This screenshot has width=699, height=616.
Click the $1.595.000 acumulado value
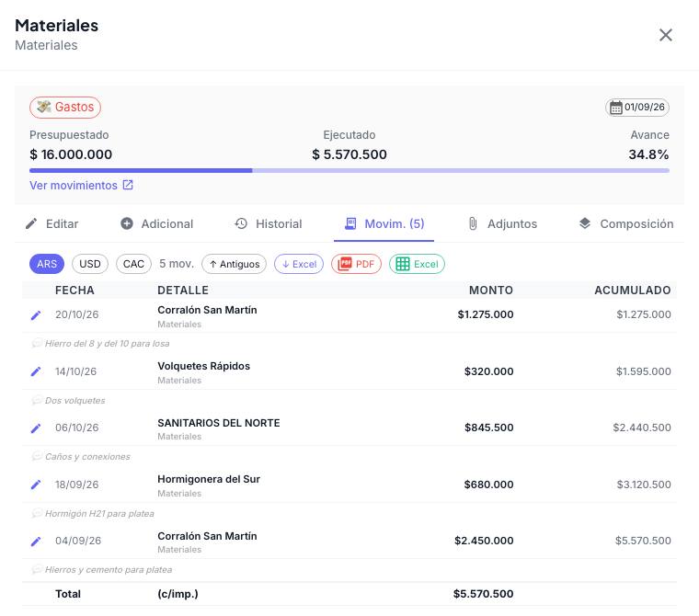[x=643, y=371]
